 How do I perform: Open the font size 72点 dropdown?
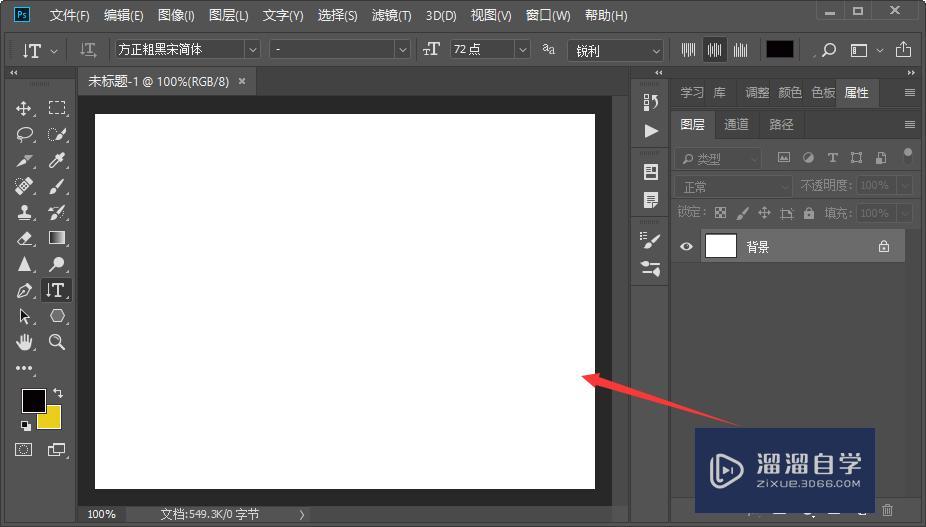523,50
